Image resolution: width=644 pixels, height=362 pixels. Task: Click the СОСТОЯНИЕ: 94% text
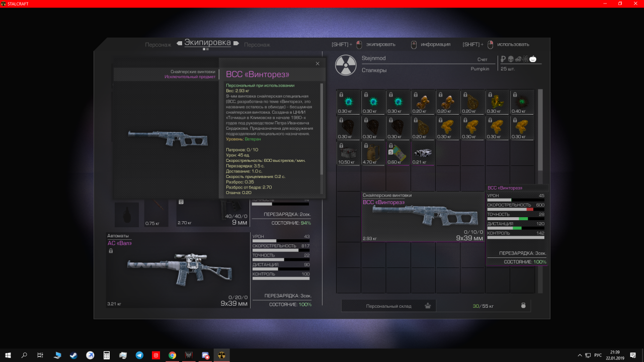point(291,223)
